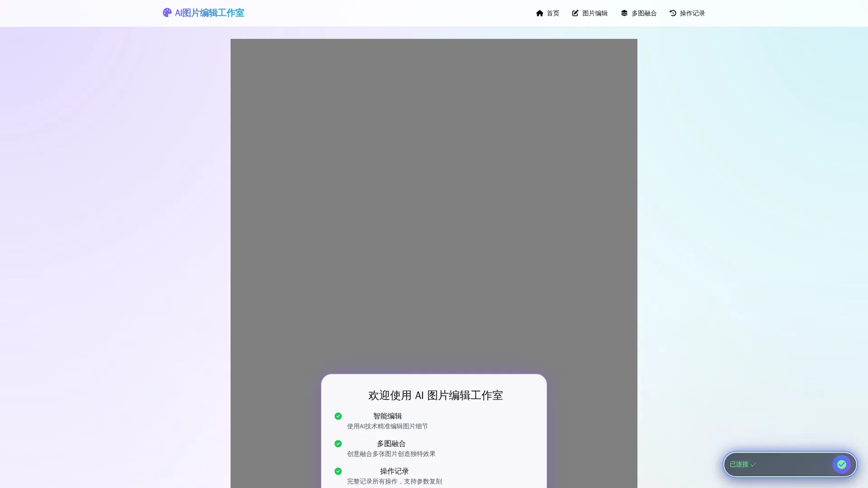Click the green check icon next to 智能编辑
The image size is (868, 488).
[x=338, y=416]
